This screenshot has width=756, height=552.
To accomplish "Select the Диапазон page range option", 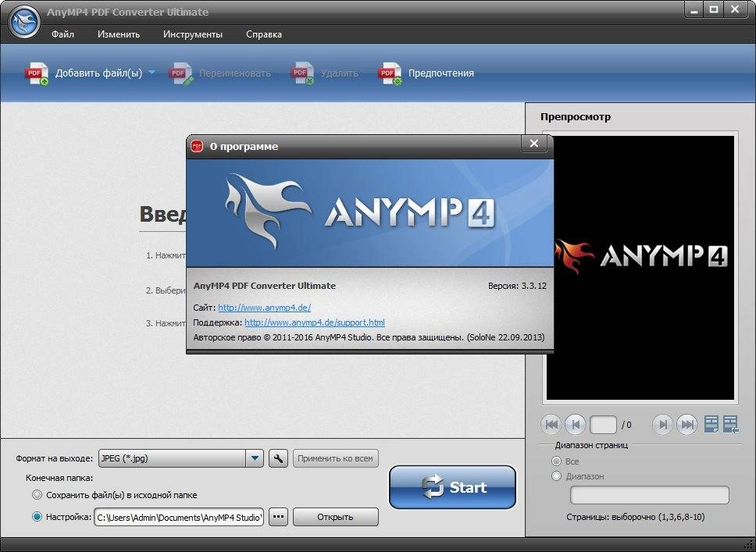I will click(x=556, y=475).
